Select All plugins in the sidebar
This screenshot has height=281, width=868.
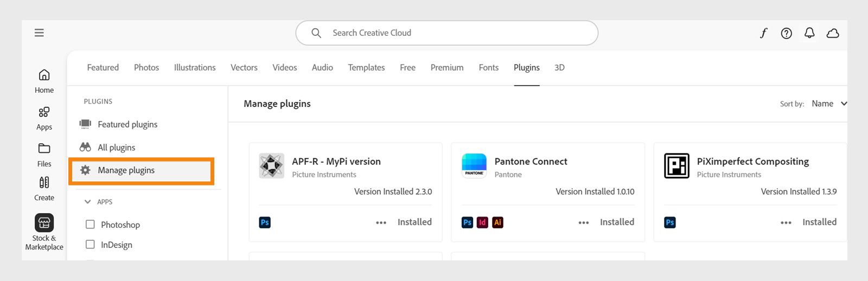(x=116, y=148)
